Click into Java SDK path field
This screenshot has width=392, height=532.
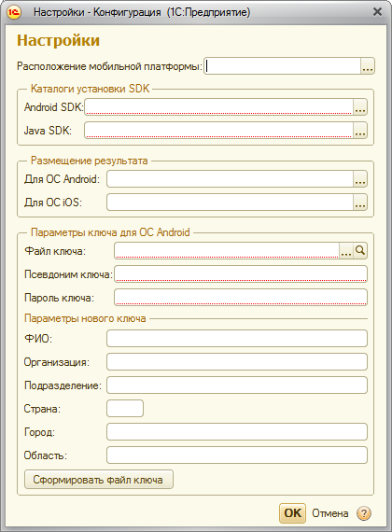pyautogui.click(x=219, y=131)
